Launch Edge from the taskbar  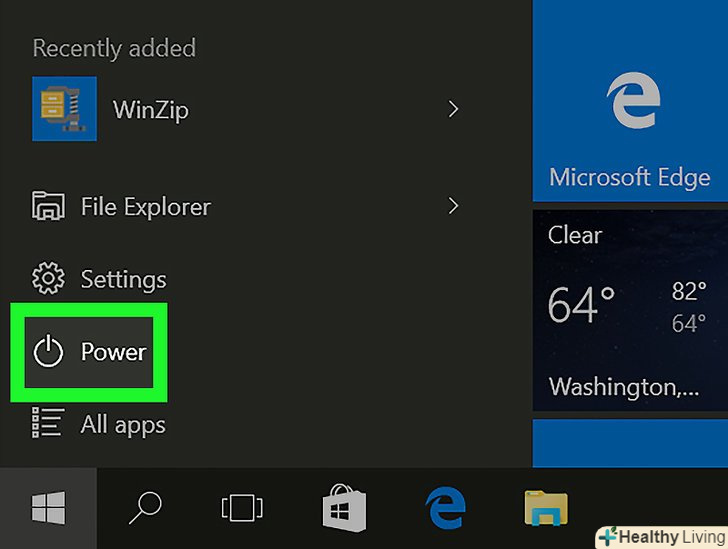445,508
